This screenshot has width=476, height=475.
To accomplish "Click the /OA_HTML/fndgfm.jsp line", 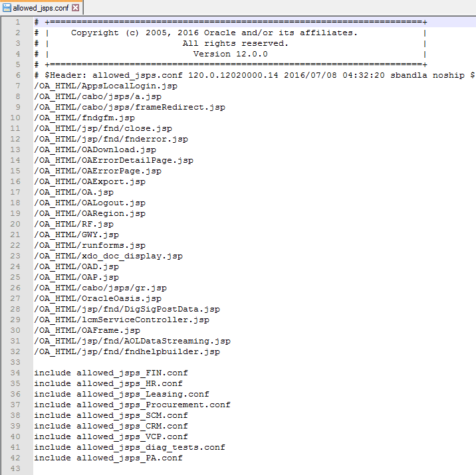I will pyautogui.click(x=84, y=118).
